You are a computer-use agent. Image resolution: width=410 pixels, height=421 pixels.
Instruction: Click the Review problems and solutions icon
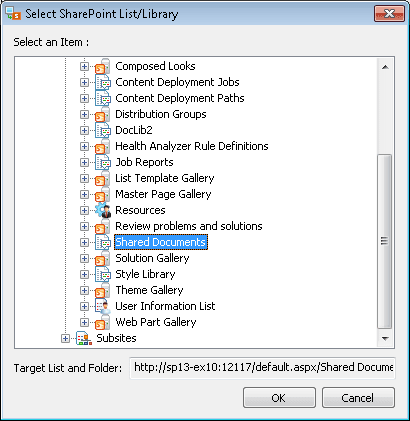click(x=103, y=226)
